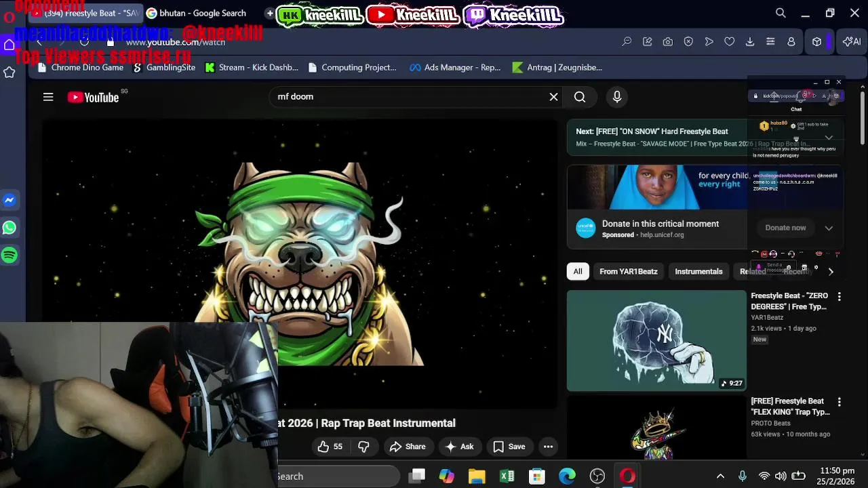868x488 pixels.
Task: Bookmark page with the heart icon
Action: (730, 42)
